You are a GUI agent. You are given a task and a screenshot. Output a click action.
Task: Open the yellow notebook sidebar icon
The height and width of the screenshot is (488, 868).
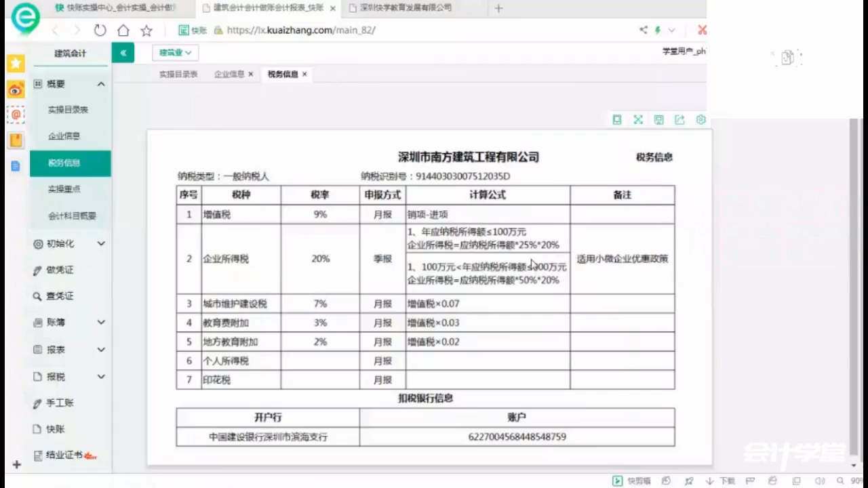[x=16, y=140]
